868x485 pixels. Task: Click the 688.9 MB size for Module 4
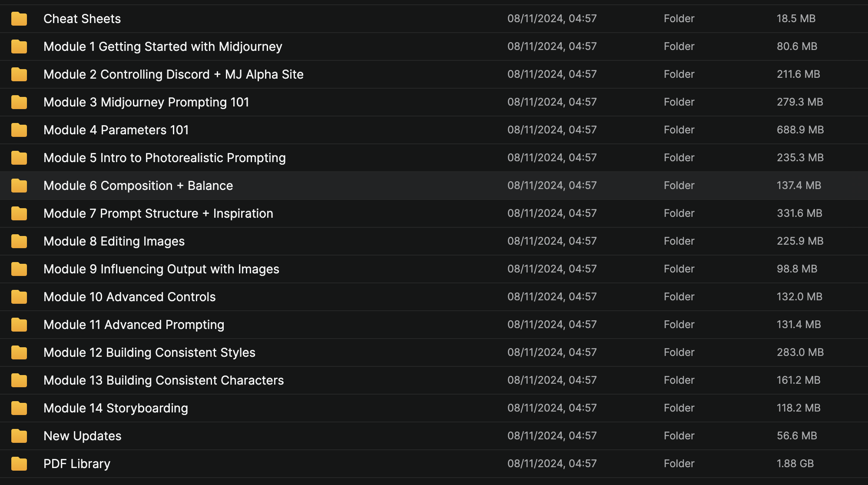pyautogui.click(x=800, y=130)
